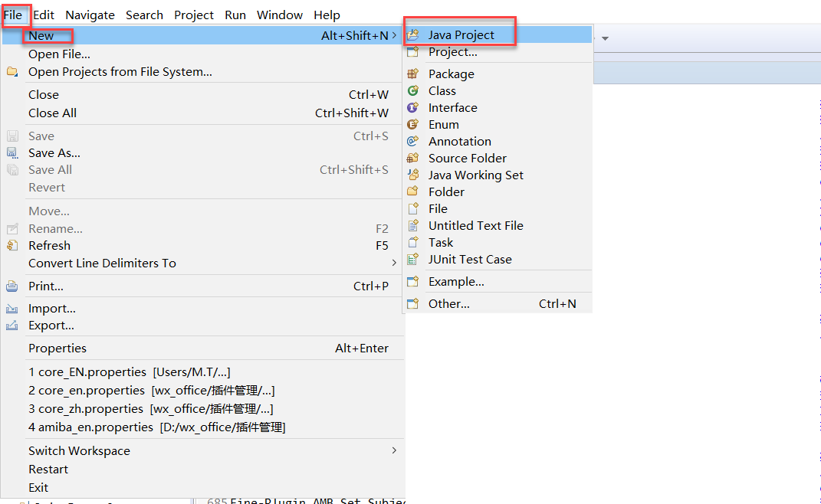Click the Package creation icon
The width and height of the screenshot is (821, 504).
(x=414, y=74)
